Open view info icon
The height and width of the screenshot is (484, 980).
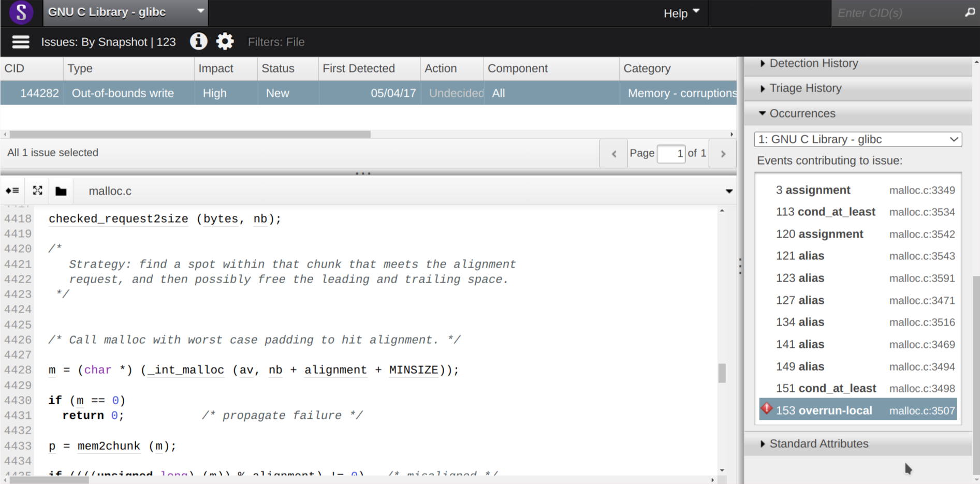(x=198, y=41)
